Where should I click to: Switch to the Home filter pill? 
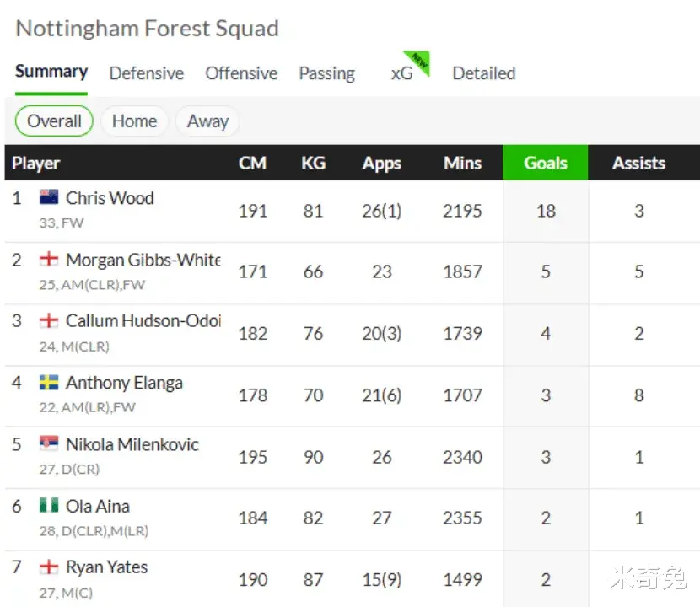click(x=134, y=121)
